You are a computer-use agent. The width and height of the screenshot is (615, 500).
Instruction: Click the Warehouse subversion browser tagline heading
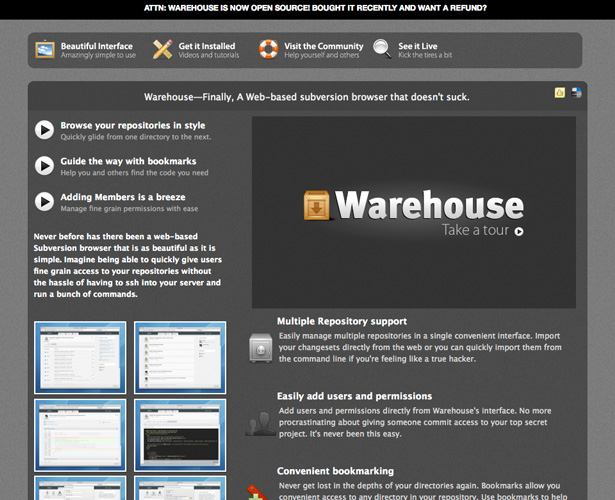point(306,97)
